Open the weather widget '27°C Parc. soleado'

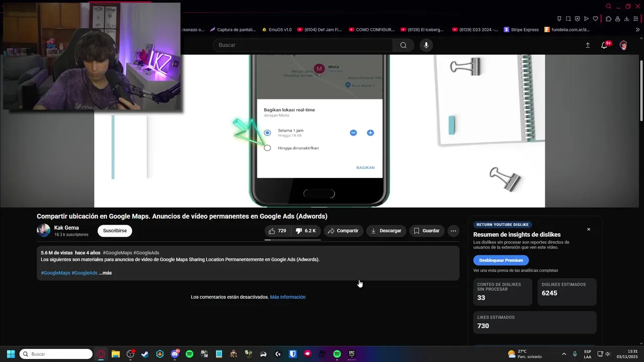pos(525,354)
